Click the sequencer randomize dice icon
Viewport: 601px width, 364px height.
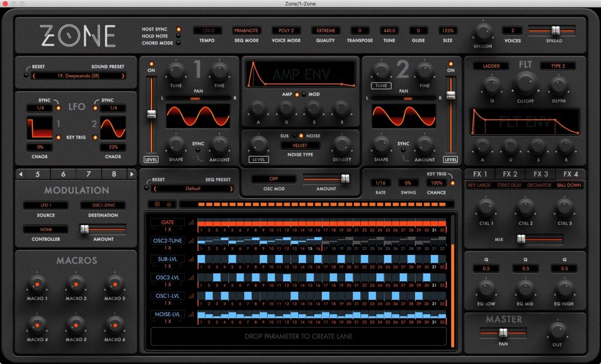tap(157, 205)
